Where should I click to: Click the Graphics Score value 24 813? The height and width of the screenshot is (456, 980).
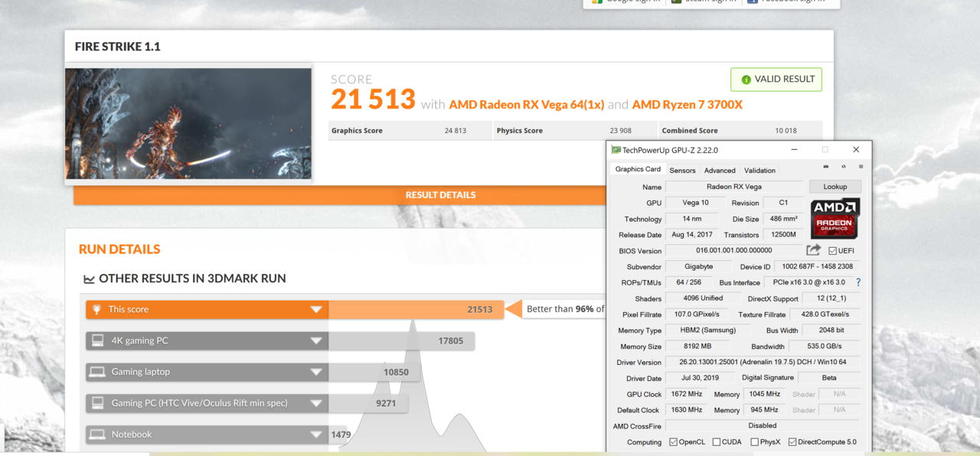(455, 131)
